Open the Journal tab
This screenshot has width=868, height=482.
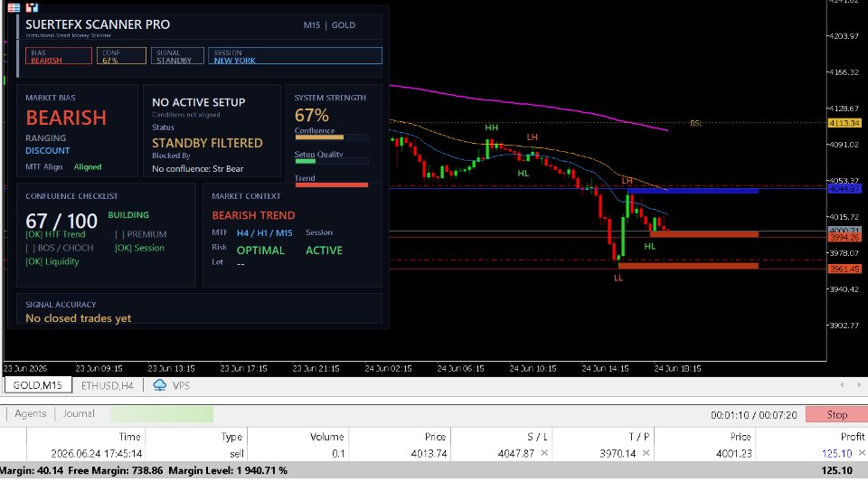tap(79, 413)
